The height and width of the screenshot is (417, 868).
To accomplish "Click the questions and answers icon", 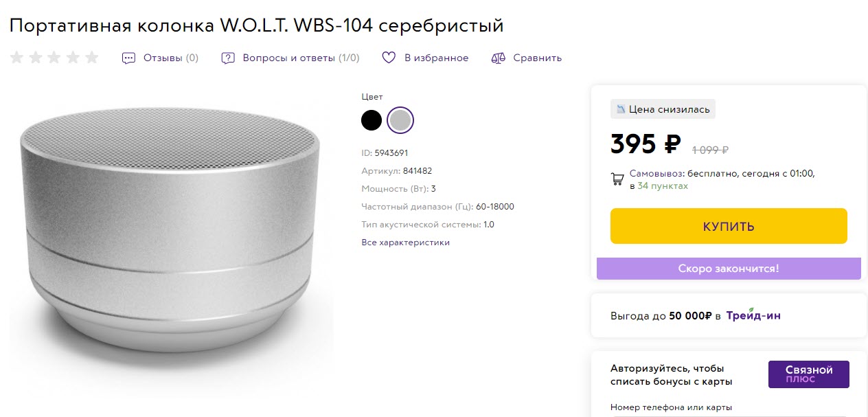I will tap(227, 58).
